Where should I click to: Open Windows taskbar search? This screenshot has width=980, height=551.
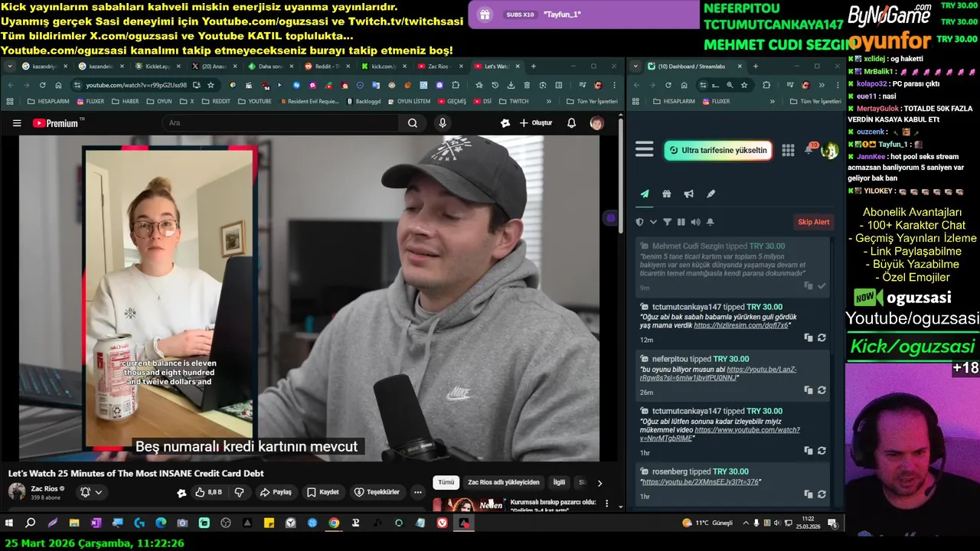pyautogui.click(x=31, y=523)
